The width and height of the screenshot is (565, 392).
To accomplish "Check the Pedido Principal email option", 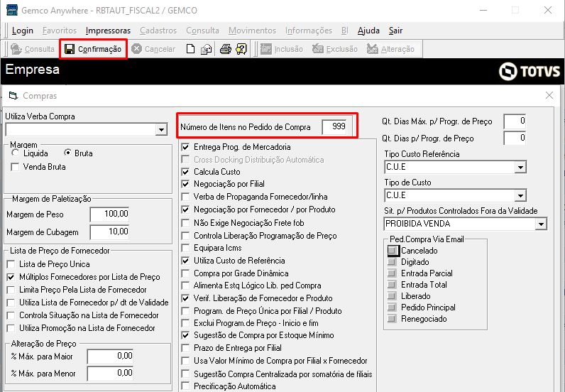I will 392,307.
